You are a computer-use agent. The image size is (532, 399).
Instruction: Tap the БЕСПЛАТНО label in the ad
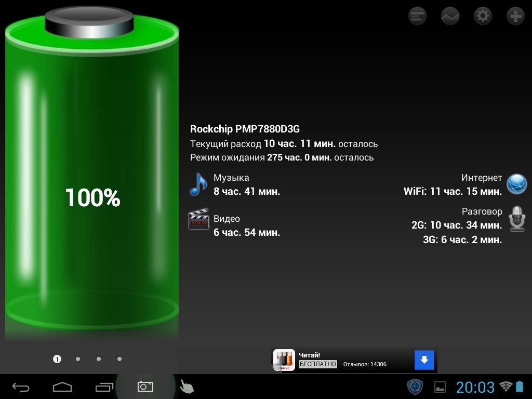coord(318,364)
